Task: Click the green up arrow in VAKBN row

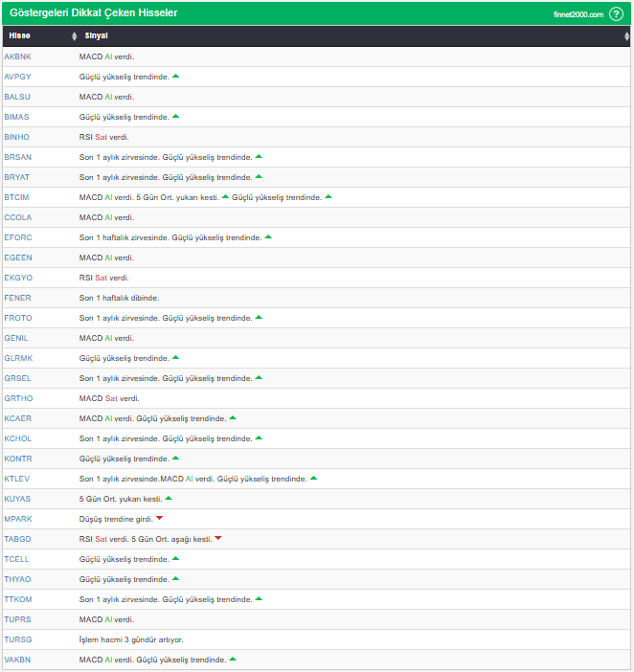Action: 233,659
